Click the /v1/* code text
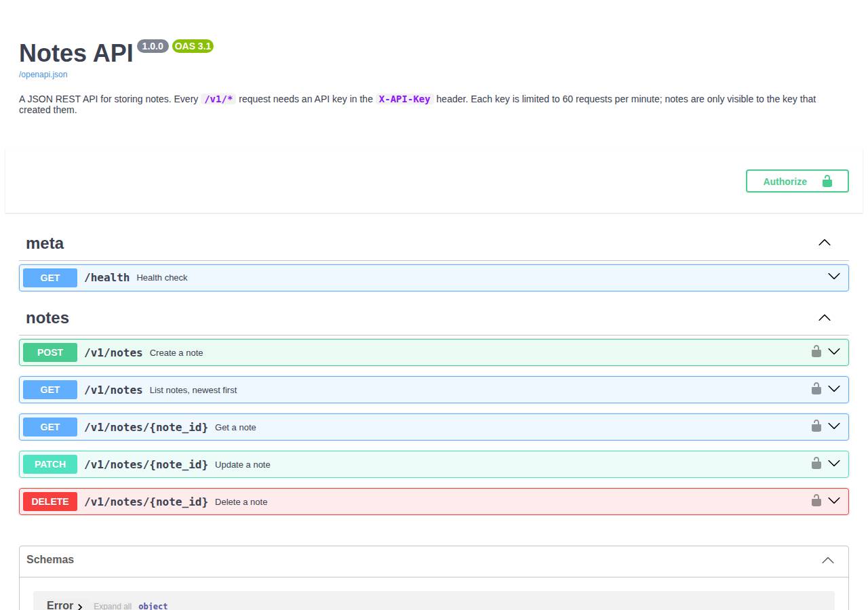Image resolution: width=868 pixels, height=610 pixels. [x=219, y=99]
